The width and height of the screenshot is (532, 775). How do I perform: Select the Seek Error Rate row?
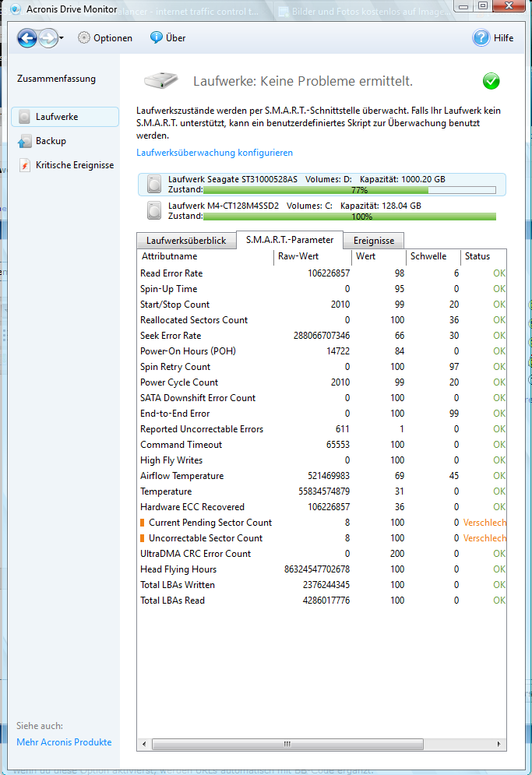[x=322, y=336]
